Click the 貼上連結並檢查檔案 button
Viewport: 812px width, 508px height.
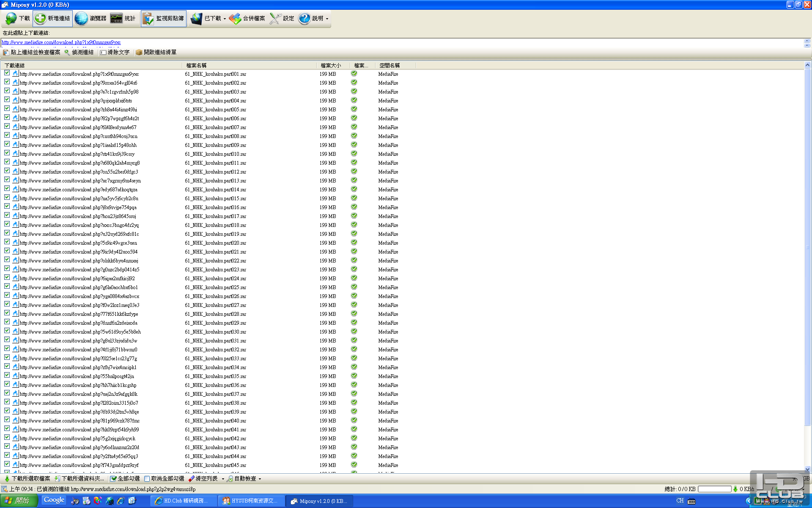pyautogui.click(x=32, y=52)
